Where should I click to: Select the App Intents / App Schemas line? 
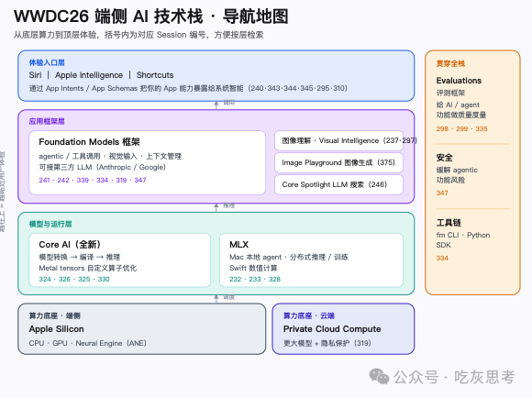tap(188, 88)
